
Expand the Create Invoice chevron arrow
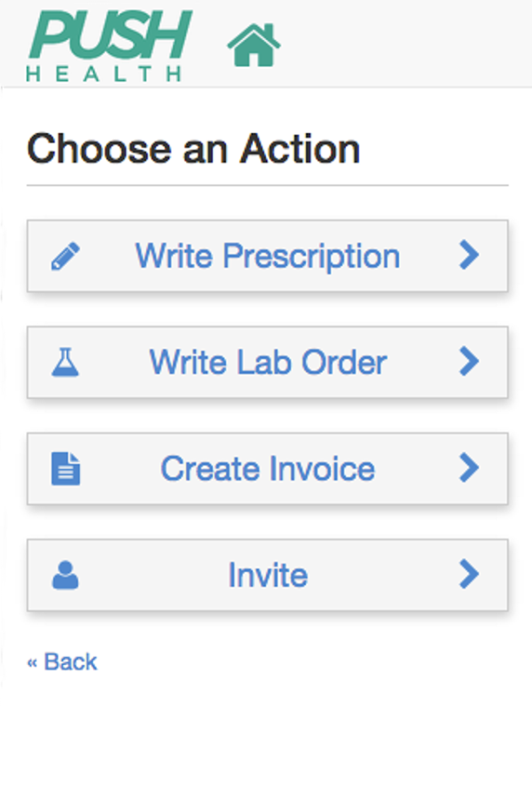(469, 468)
